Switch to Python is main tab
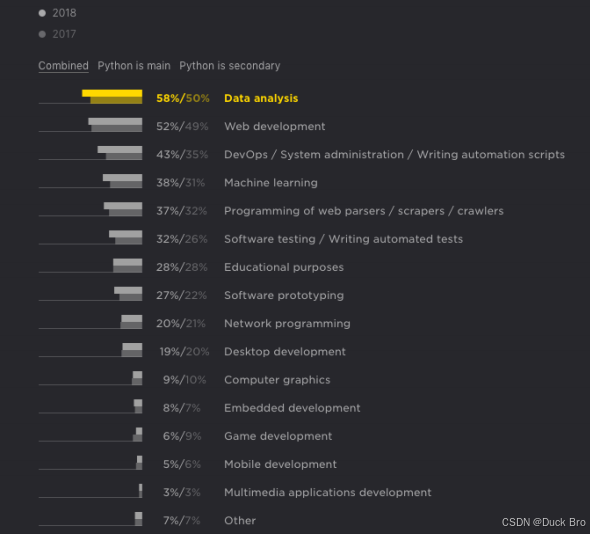Image resolution: width=590 pixels, height=534 pixels. point(134,66)
